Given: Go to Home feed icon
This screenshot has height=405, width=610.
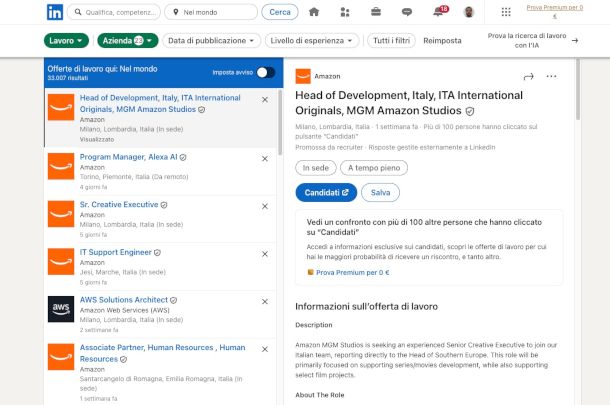Looking at the screenshot, I should point(314,12).
